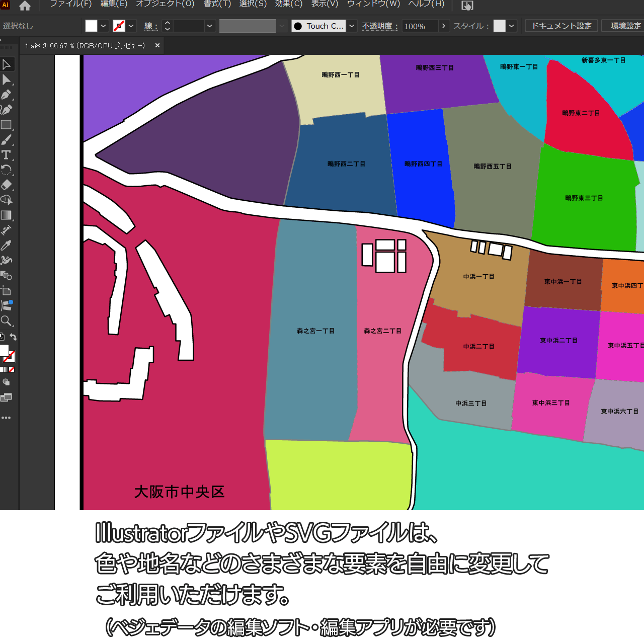Viewport: 644px width, 644px height.
Task: Open the style swatch dropdown
Action: tap(512, 26)
